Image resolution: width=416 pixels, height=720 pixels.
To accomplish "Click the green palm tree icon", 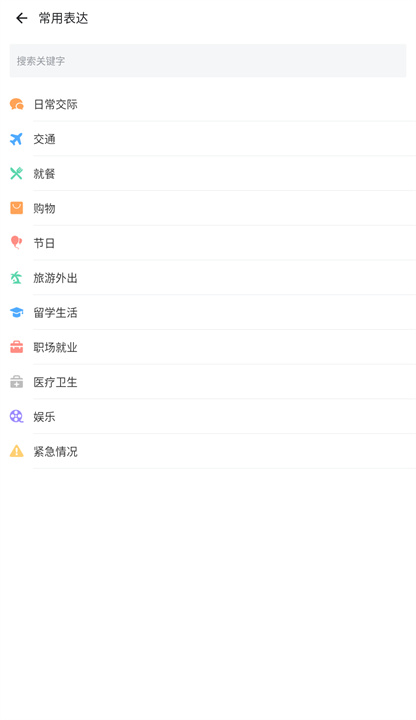I will pyautogui.click(x=17, y=278).
